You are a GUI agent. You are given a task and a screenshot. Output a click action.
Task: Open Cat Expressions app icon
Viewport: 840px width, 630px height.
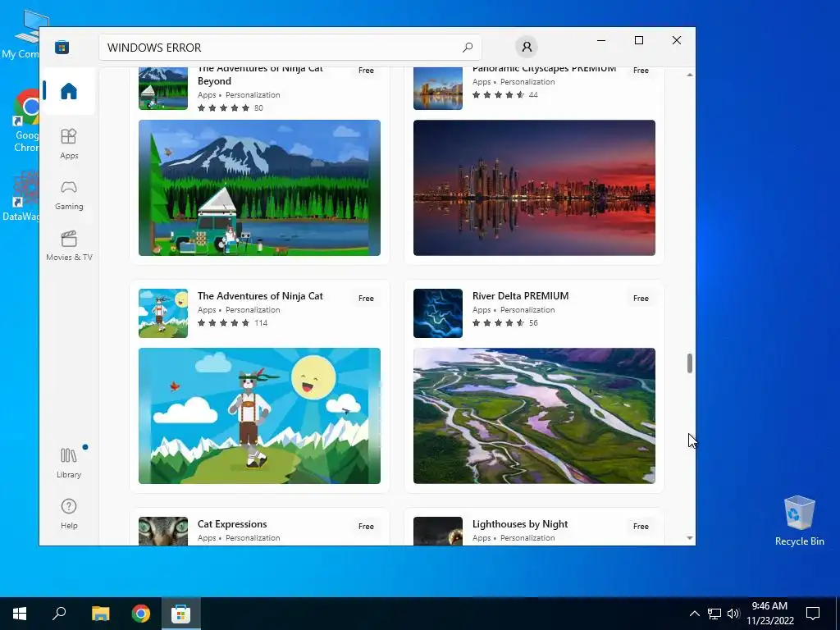[x=163, y=531]
